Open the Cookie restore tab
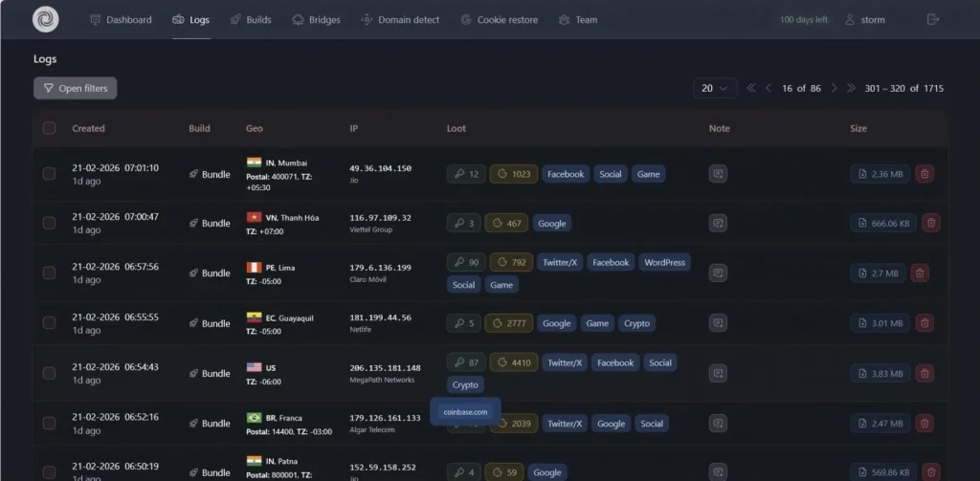Image resolution: width=980 pixels, height=481 pixels. pos(499,19)
